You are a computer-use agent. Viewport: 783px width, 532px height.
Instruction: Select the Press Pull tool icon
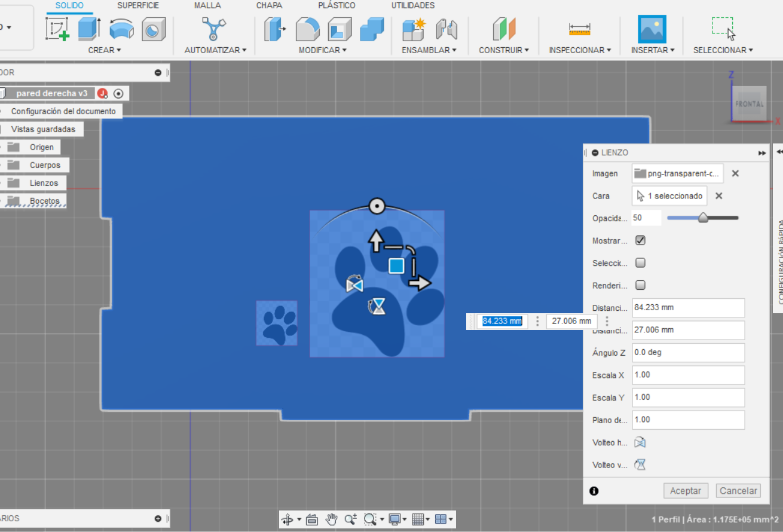(x=275, y=29)
